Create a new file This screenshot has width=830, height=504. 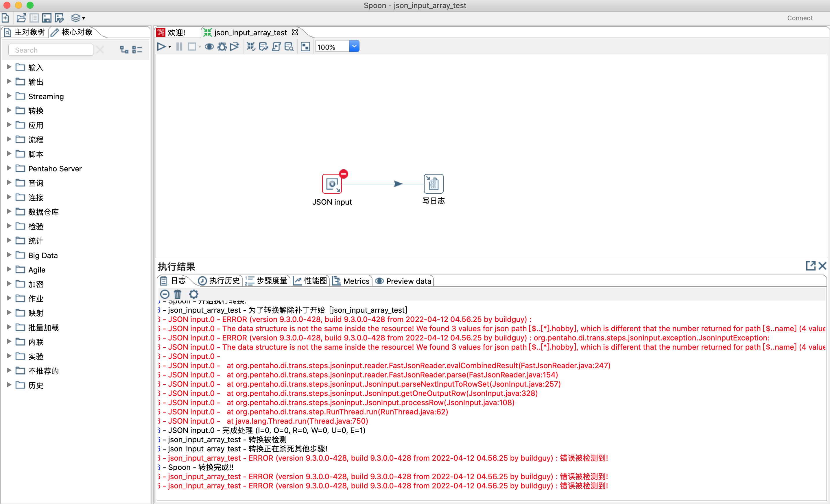pos(5,18)
